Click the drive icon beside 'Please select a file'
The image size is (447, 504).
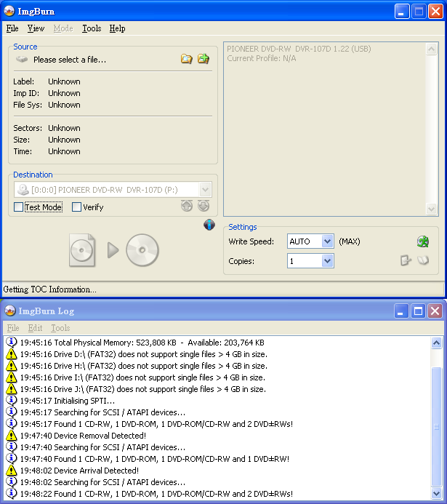(22, 60)
